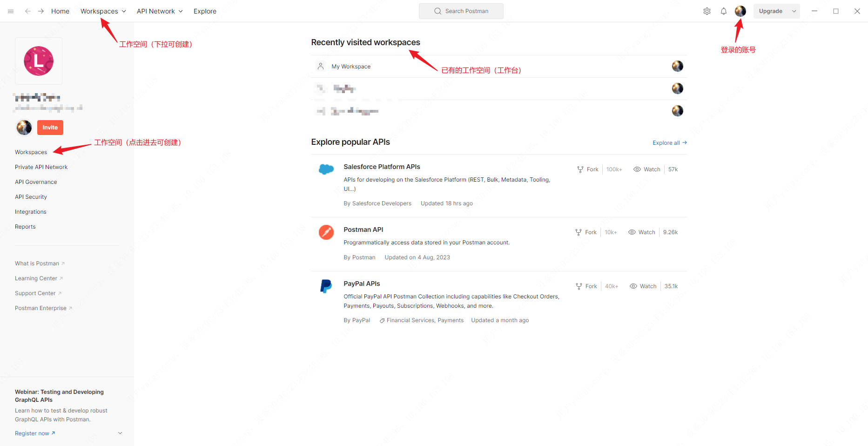
Task: Watch the Postman API
Action: coord(642,232)
